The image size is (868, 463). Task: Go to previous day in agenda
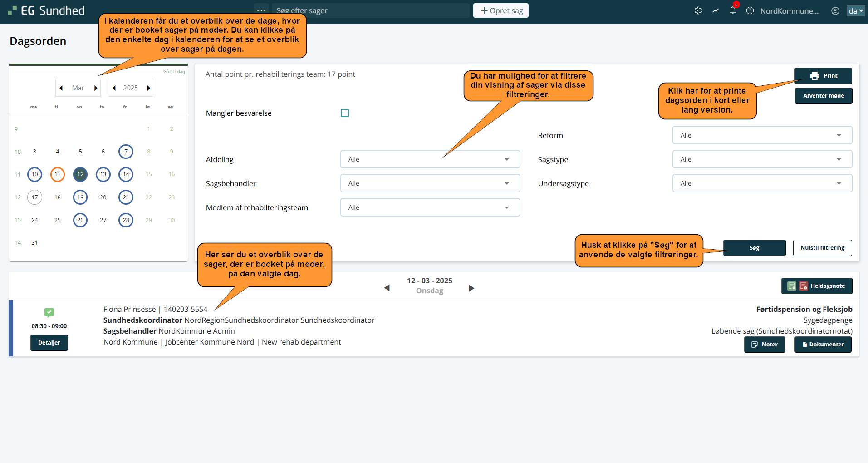coord(387,288)
